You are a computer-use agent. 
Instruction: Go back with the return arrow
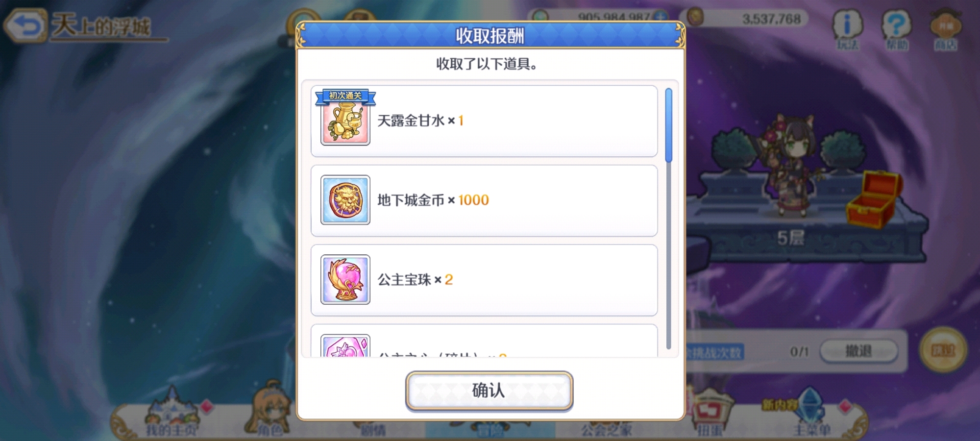pyautogui.click(x=25, y=25)
